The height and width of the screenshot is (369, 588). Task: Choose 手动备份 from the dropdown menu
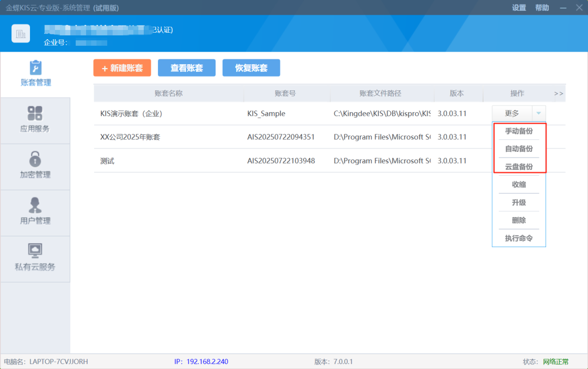click(x=519, y=131)
